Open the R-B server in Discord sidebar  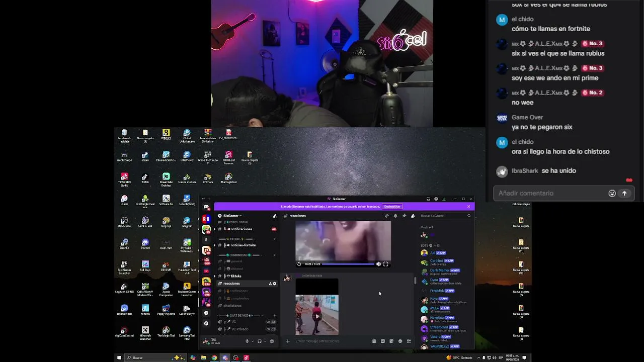coord(206,219)
